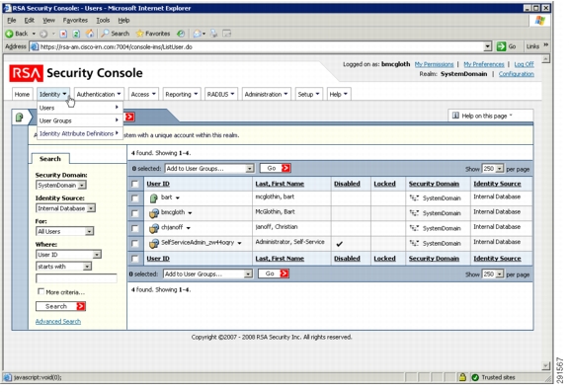Click the page scrollbar up arrow

pyautogui.click(x=545, y=58)
